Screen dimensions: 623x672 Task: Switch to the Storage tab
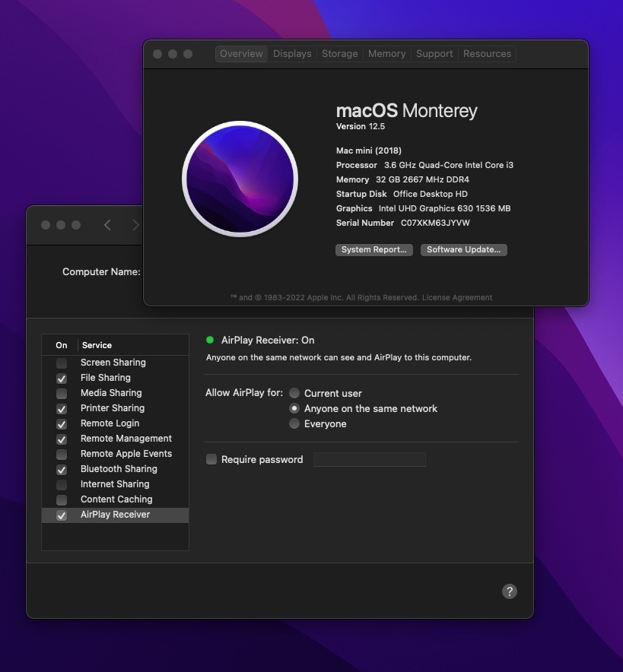339,53
